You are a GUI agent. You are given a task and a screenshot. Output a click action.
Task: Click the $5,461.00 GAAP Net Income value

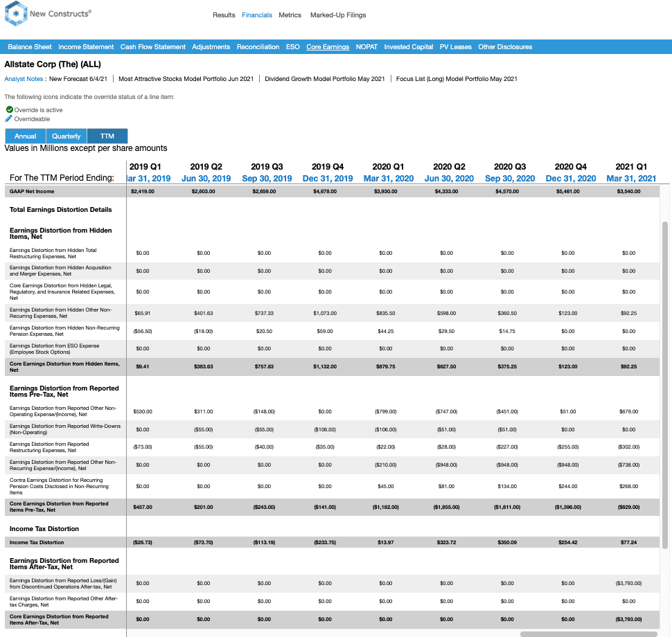click(x=568, y=192)
